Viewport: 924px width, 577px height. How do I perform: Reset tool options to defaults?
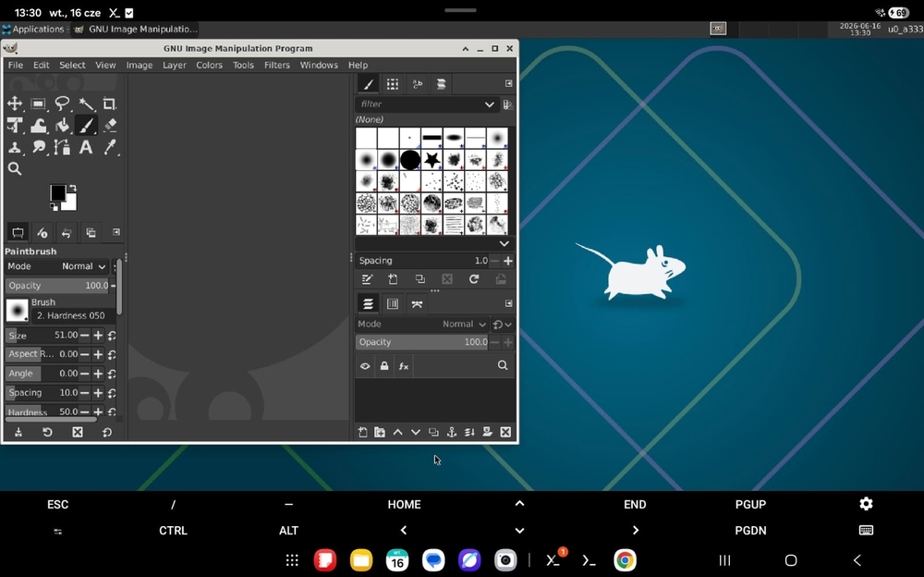[106, 433]
